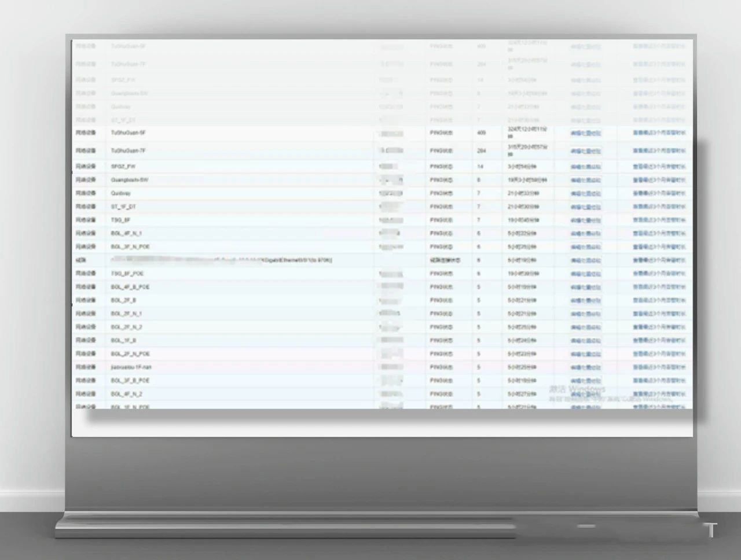The width and height of the screenshot is (741, 560).
Task: Click the BOL_3F_B_POE device name
Action: tap(130, 380)
